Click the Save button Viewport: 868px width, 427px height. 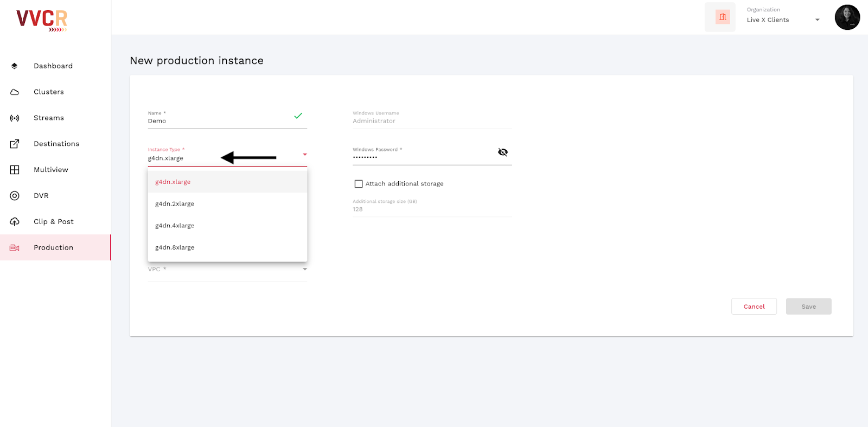tap(808, 307)
